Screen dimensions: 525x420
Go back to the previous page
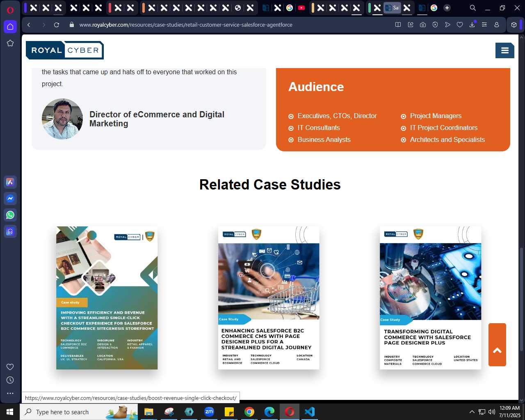(29, 25)
